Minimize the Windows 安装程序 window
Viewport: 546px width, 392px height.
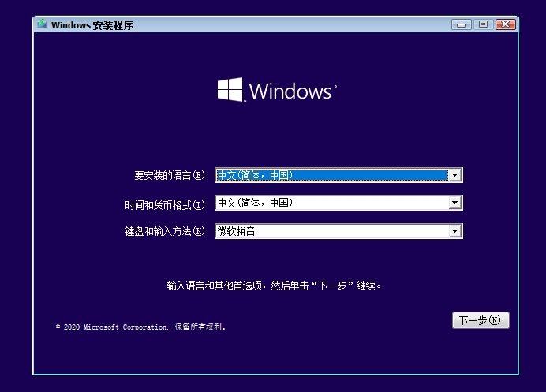click(462, 24)
